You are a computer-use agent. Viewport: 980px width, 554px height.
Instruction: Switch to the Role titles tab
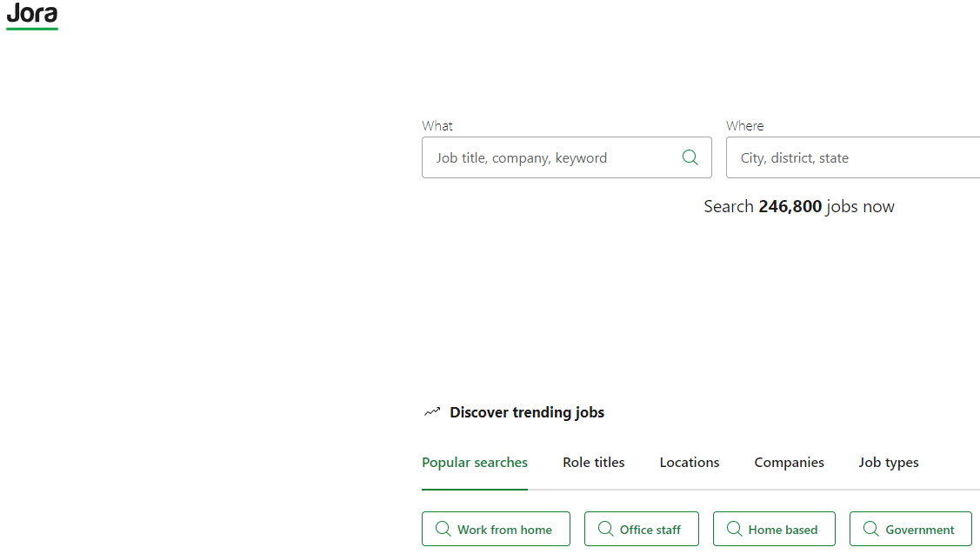594,463
